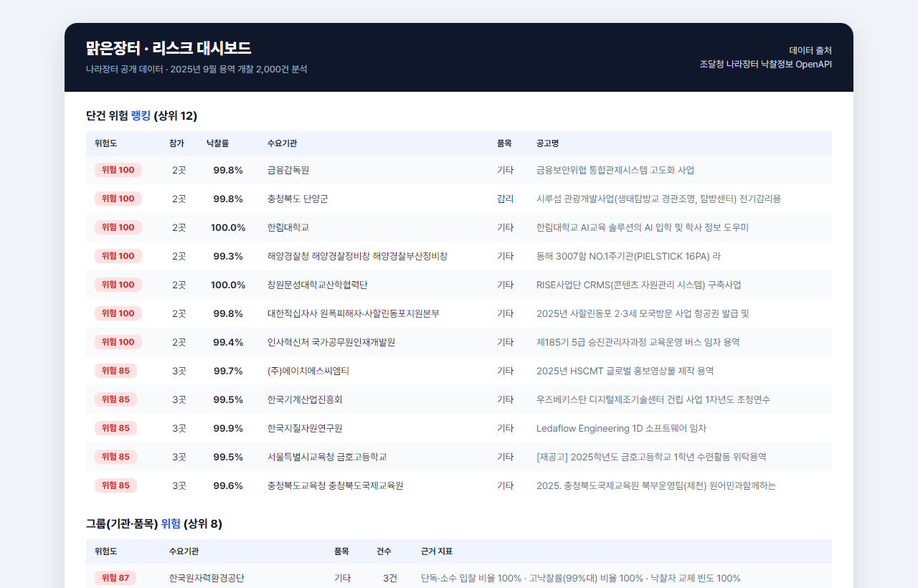
Task: Open the 2025년 사할린동포 모국방문 사업 notice
Action: click(x=643, y=313)
